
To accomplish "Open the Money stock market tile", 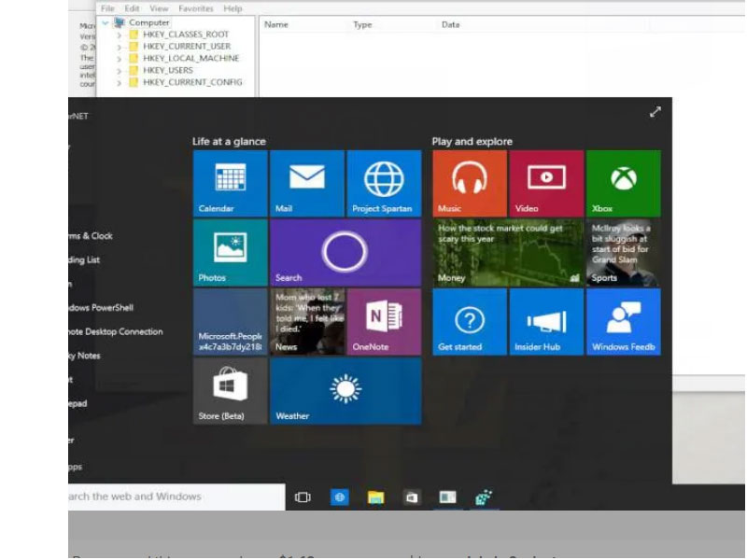I will click(508, 253).
